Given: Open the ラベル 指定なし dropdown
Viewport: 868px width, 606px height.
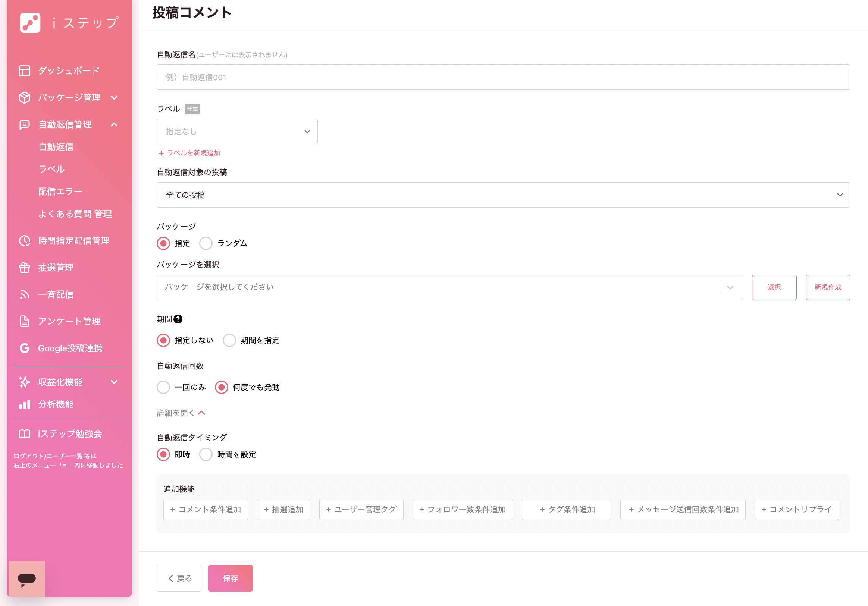Looking at the screenshot, I should [x=237, y=132].
